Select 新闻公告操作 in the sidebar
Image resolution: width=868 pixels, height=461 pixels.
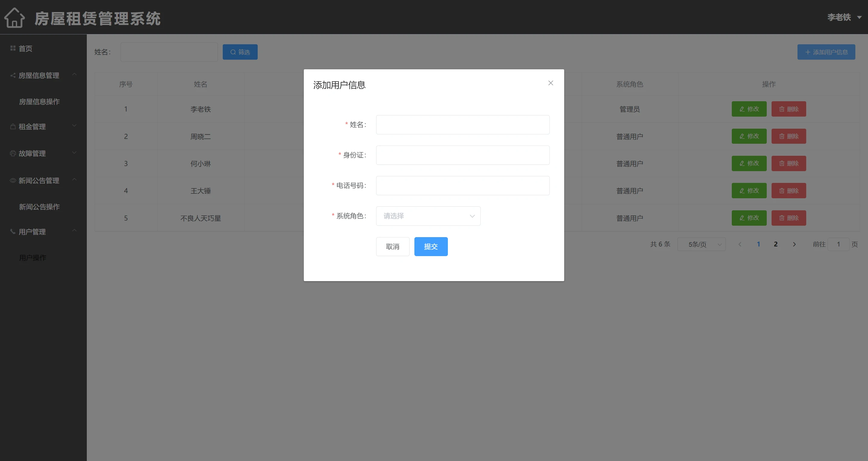tap(39, 207)
